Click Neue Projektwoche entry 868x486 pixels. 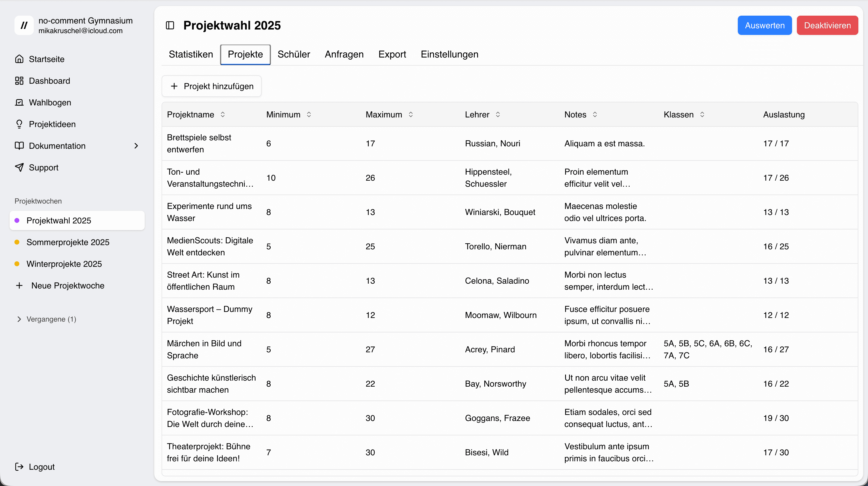(77, 285)
